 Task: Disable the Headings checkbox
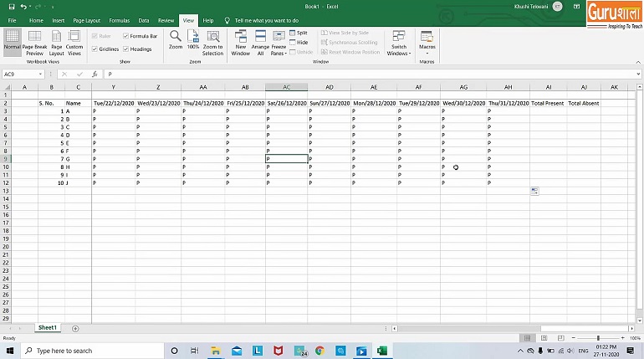126,49
